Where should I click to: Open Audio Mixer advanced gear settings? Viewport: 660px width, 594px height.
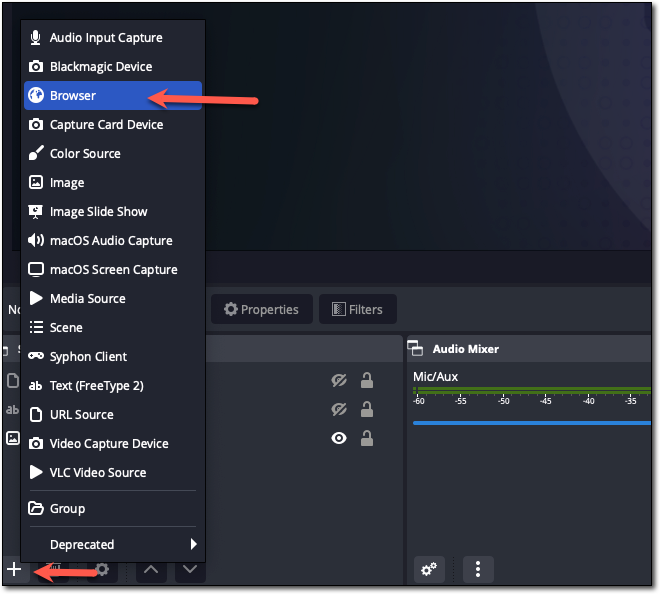tap(429, 569)
